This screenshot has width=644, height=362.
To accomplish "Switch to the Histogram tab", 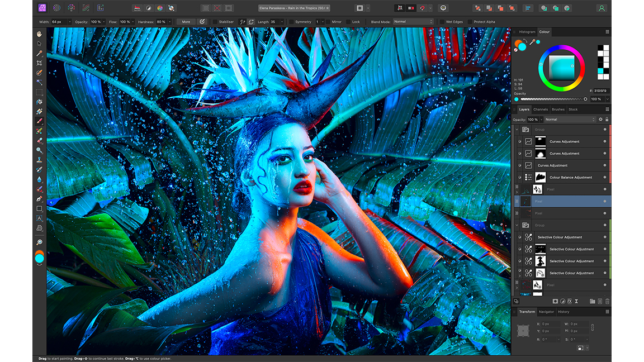I will (x=527, y=32).
